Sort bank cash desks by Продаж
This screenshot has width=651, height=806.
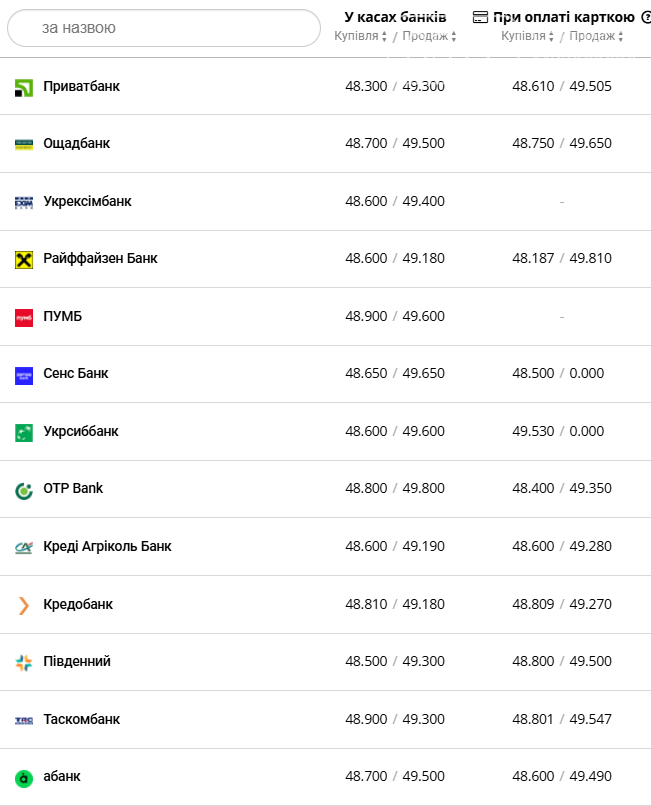click(429, 36)
